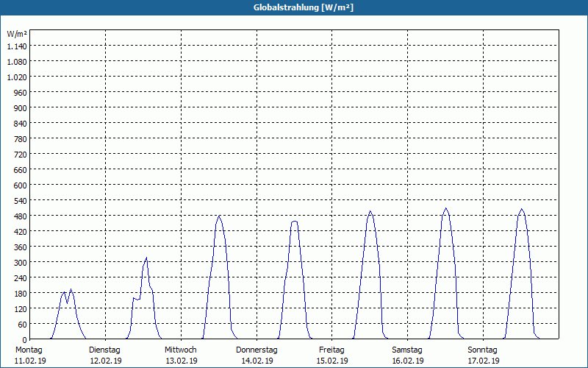The width and height of the screenshot is (588, 368).
Task: Click the 180 y-axis label
Action: (x=21, y=293)
